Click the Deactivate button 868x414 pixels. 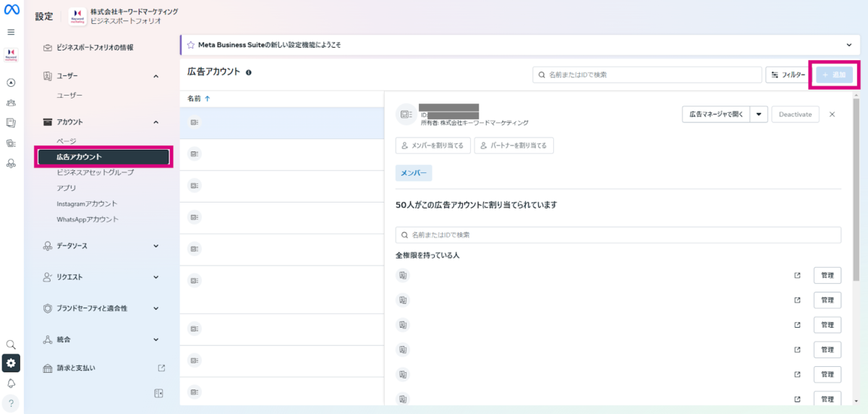click(795, 114)
